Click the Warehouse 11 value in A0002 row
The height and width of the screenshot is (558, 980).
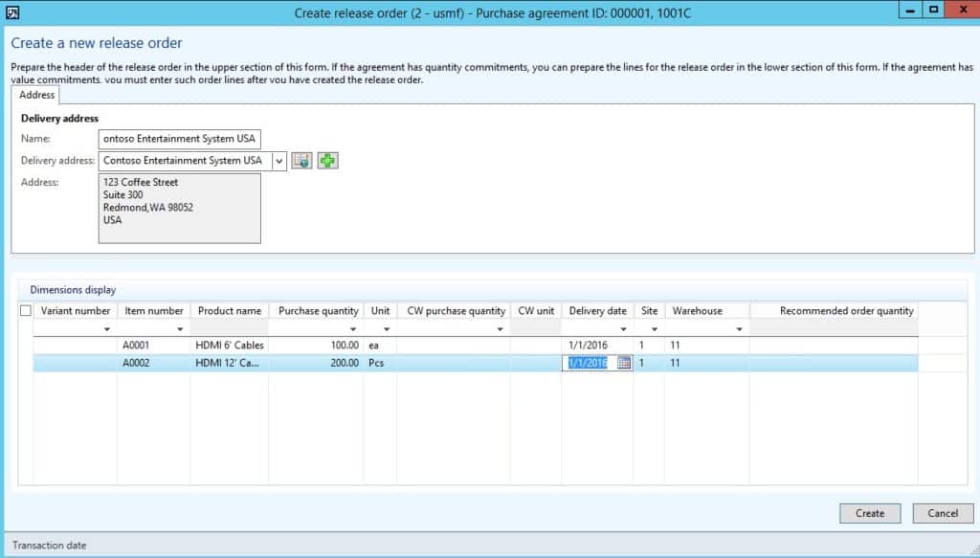pyautogui.click(x=707, y=363)
